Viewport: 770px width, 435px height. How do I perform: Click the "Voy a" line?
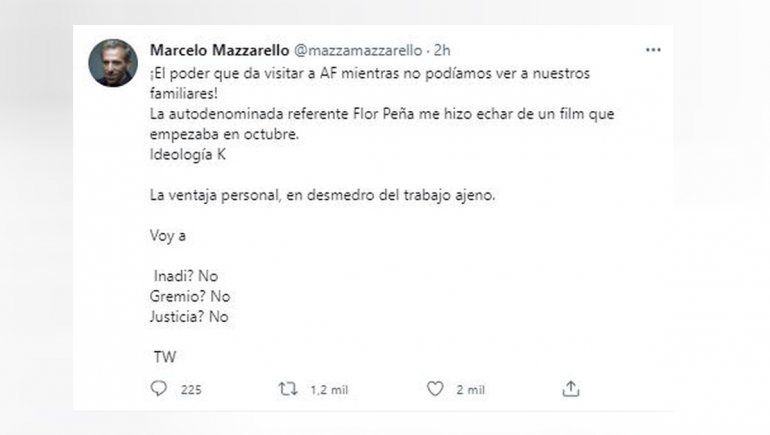pos(167,237)
